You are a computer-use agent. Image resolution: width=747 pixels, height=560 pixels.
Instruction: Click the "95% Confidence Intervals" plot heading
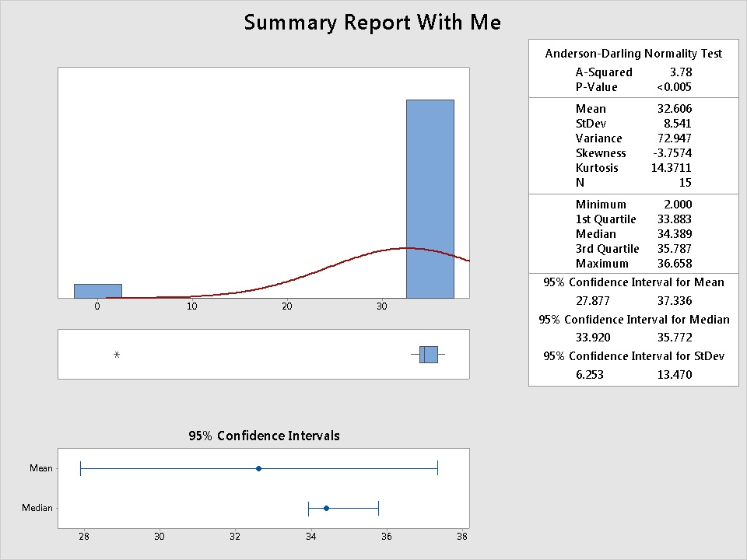(x=264, y=436)
